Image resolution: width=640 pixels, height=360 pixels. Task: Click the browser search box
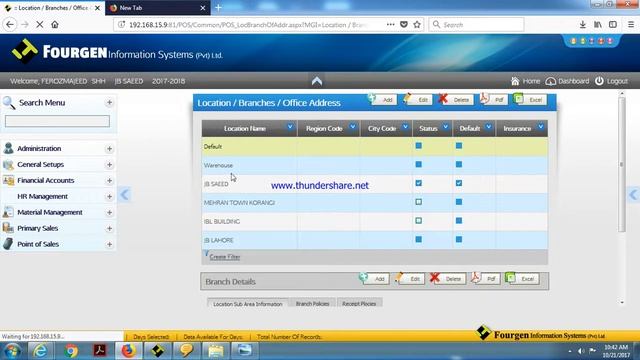[476, 24]
